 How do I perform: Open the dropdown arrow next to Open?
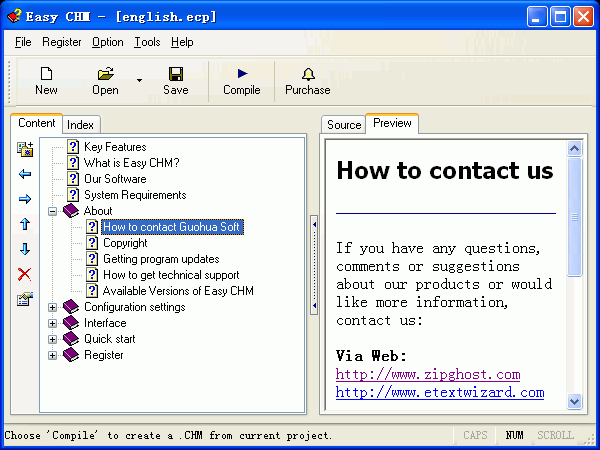coord(139,81)
